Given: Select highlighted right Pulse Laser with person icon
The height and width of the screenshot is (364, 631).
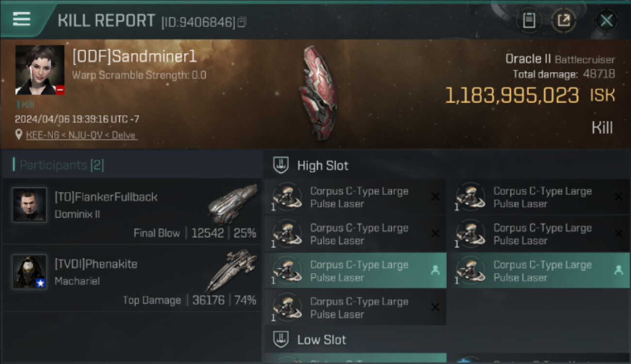Looking at the screenshot, I should click(539, 271).
